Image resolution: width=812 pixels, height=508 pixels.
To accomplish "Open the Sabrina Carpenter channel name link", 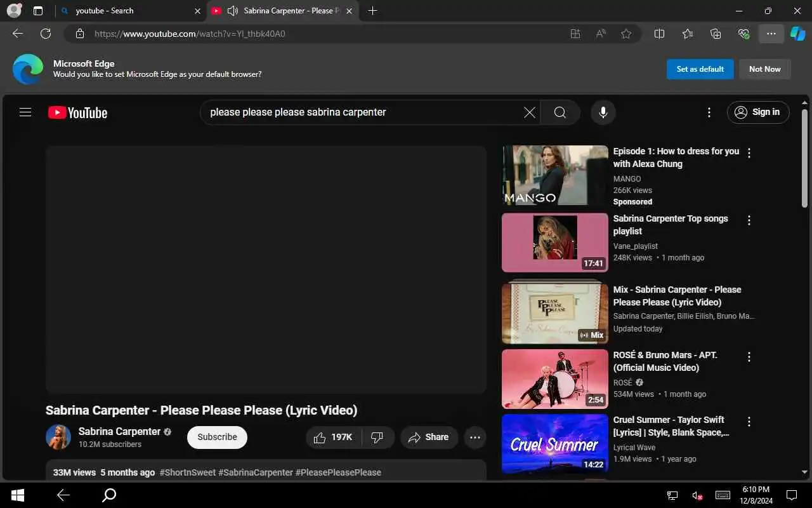I will click(119, 431).
